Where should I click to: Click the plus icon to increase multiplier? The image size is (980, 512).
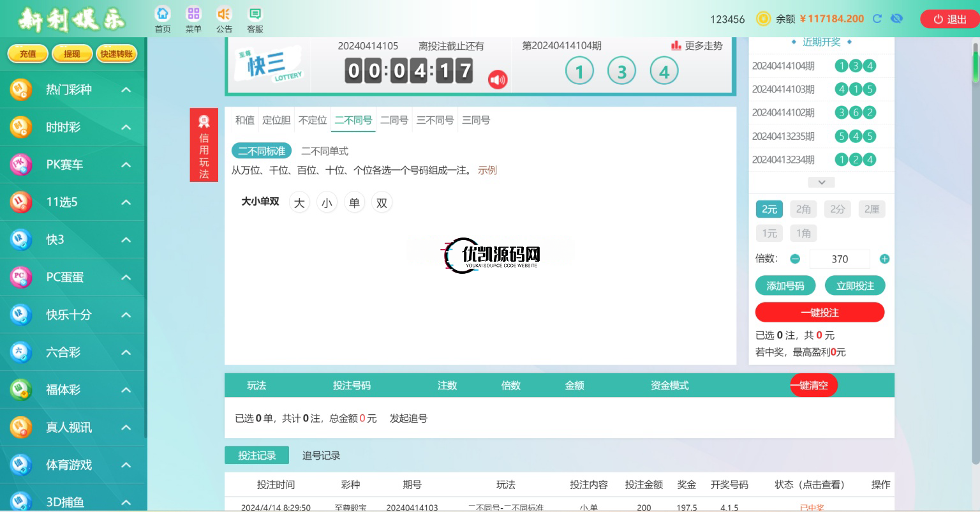coord(884,259)
